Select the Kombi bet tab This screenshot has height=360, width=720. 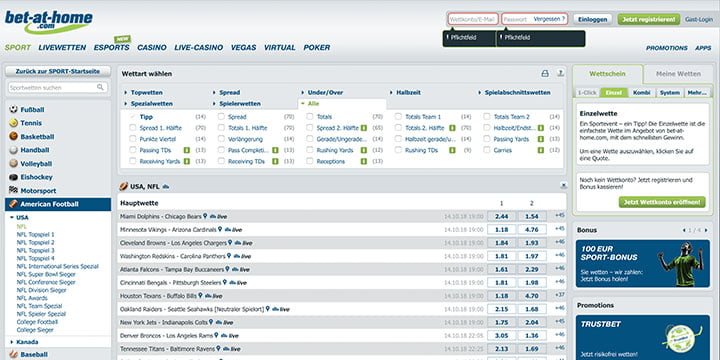(641, 92)
